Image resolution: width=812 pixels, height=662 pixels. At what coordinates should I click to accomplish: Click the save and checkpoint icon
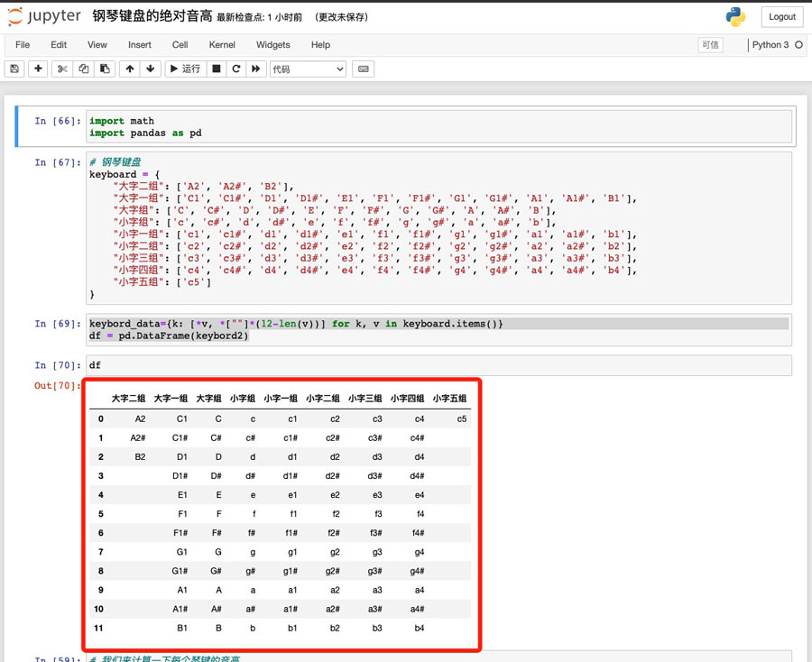(x=14, y=69)
